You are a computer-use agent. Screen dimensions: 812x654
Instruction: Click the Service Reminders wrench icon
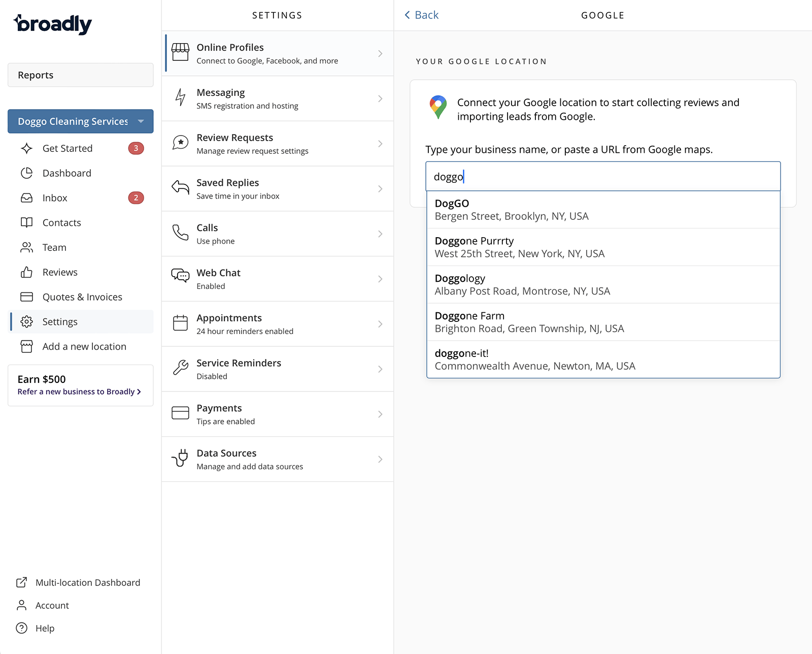181,368
